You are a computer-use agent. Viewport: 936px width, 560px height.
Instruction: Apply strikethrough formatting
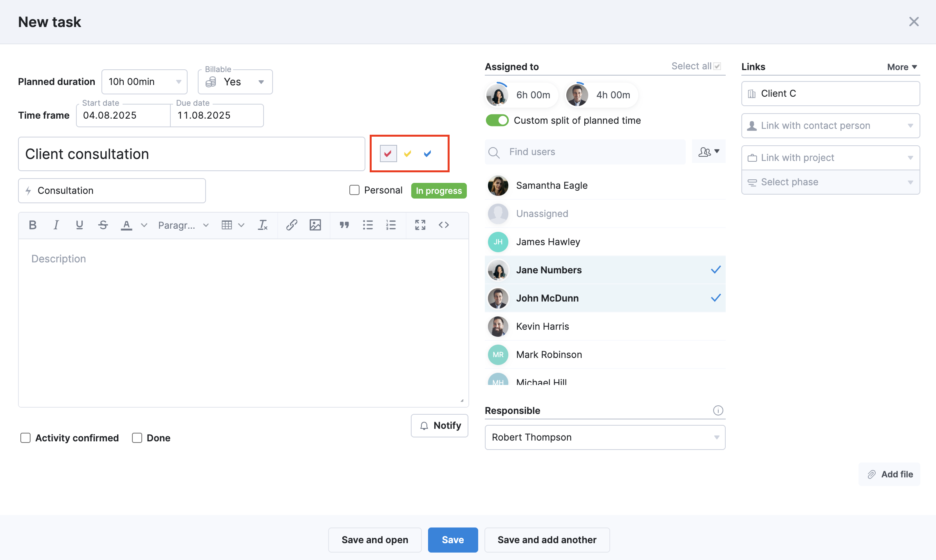coord(103,225)
